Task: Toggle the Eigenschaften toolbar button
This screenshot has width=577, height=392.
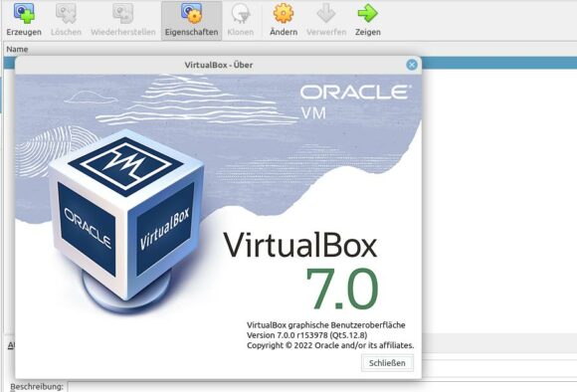Action: (192, 20)
